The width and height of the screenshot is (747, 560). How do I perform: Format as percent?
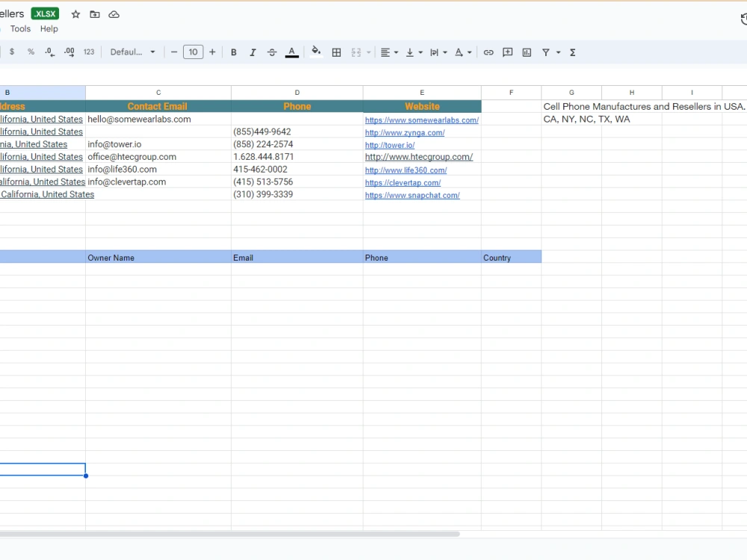point(31,52)
